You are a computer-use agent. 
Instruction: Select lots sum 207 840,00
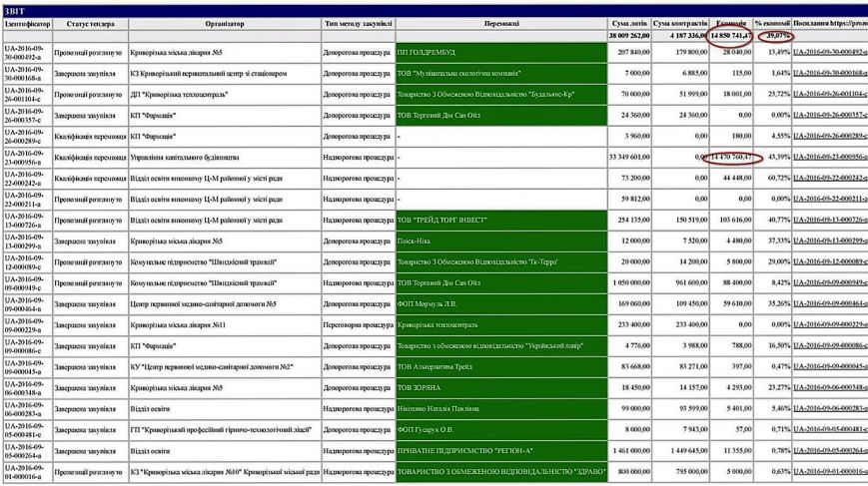[634, 52]
